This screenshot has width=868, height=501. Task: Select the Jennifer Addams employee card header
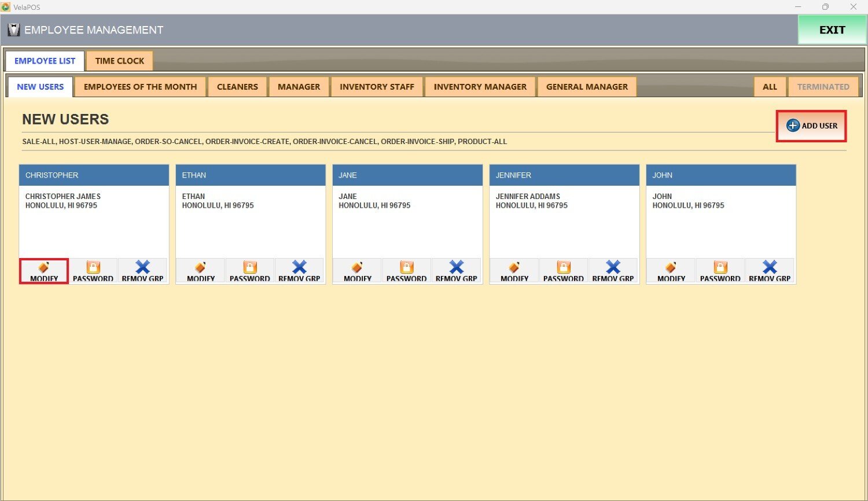pyautogui.click(x=564, y=175)
